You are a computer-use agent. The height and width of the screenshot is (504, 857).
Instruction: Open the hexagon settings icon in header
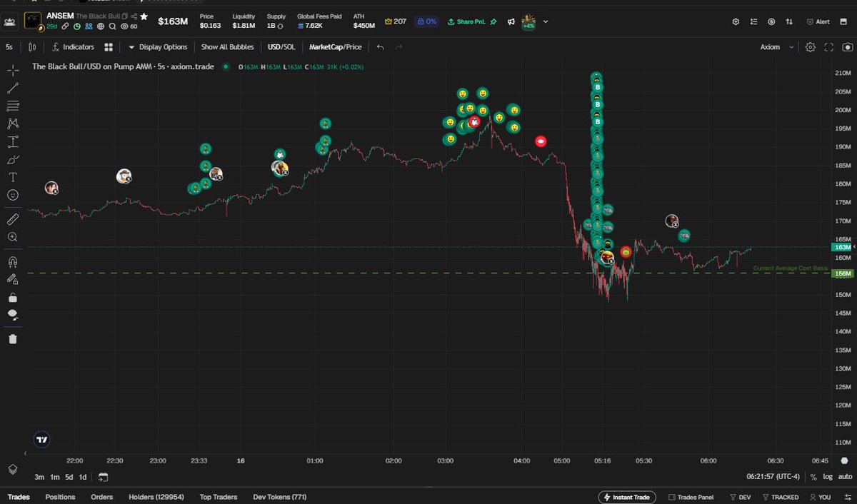tap(736, 21)
